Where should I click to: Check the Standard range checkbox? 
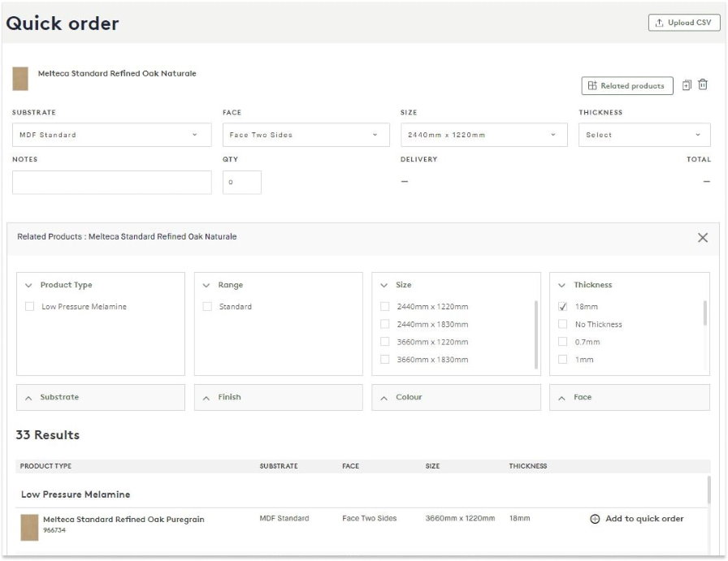coord(207,307)
